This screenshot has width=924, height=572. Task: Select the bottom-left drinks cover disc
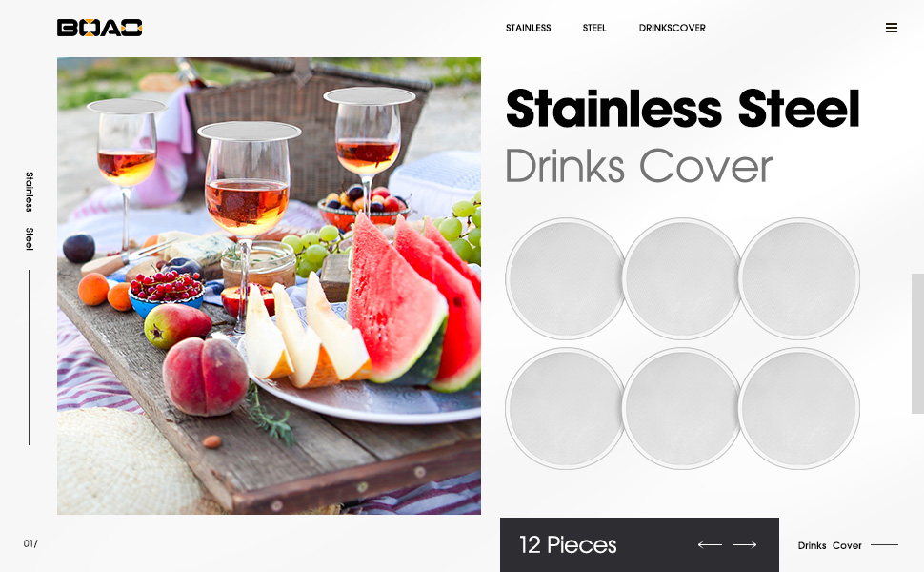[565, 408]
